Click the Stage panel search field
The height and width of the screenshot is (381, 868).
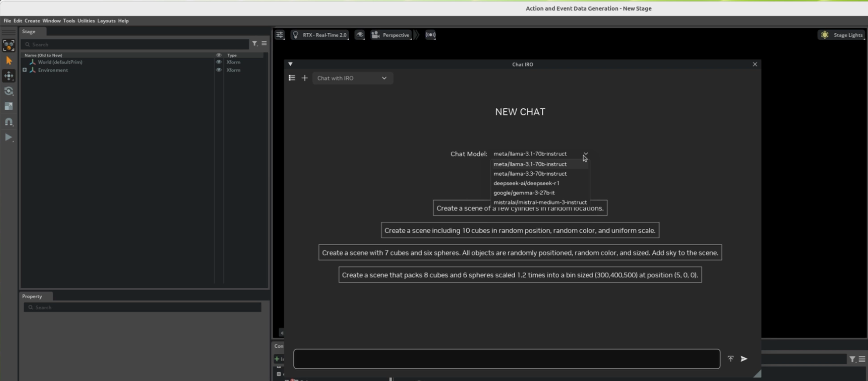(x=135, y=44)
